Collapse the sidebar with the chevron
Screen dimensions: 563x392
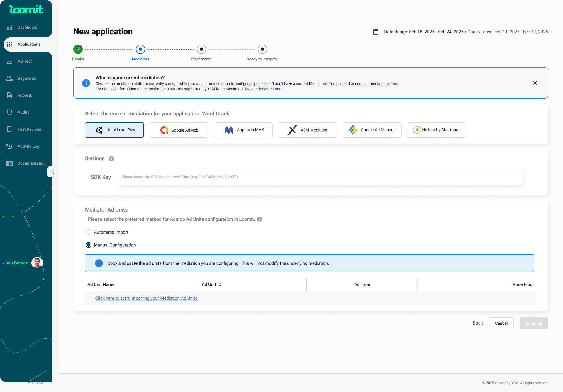point(52,172)
